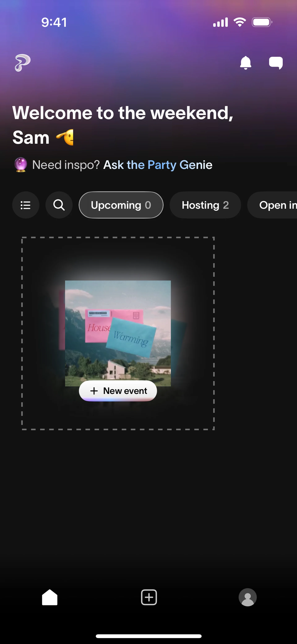Tap the Partiful logo icon
297x644 pixels.
(22, 63)
